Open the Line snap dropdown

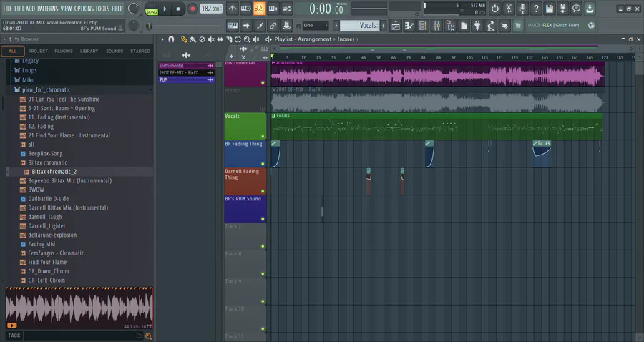316,26
